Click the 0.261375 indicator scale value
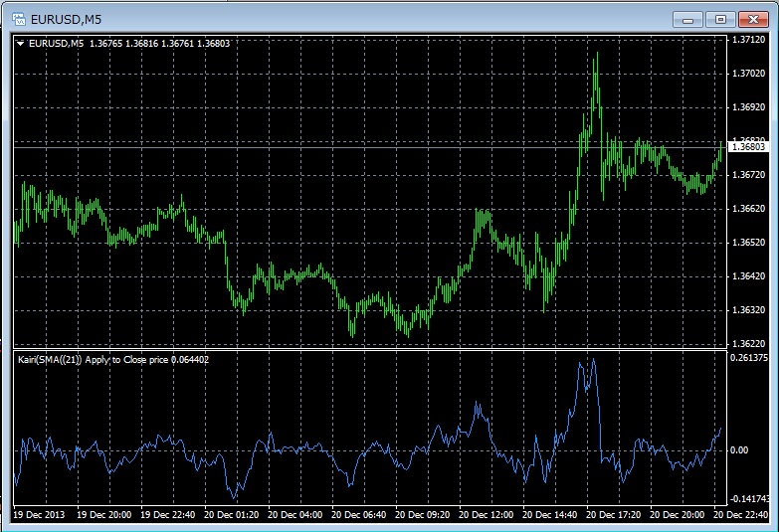779x532 pixels. coord(748,358)
